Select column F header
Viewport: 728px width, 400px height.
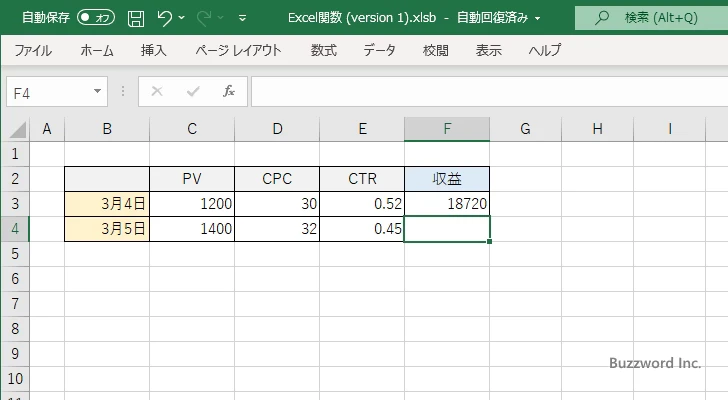pos(447,129)
